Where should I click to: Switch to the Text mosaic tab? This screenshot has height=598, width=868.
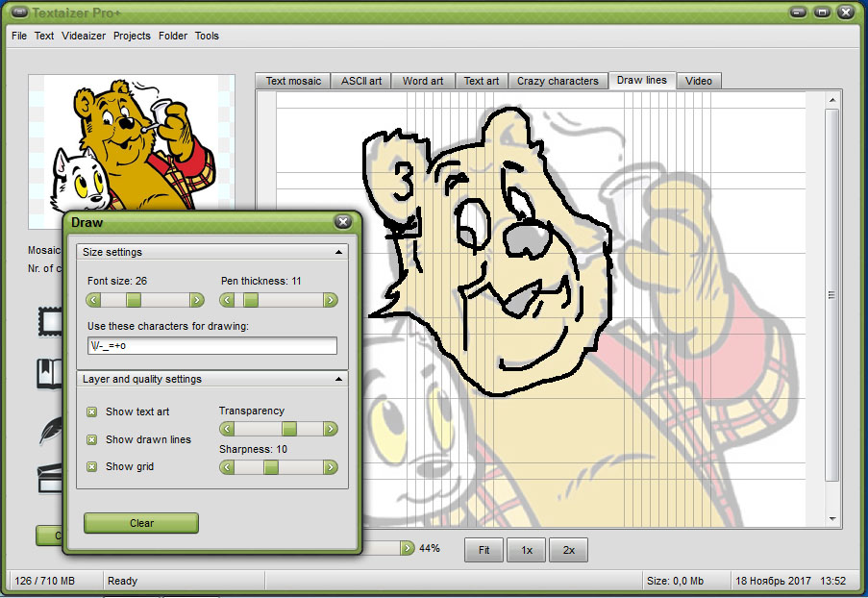click(293, 81)
